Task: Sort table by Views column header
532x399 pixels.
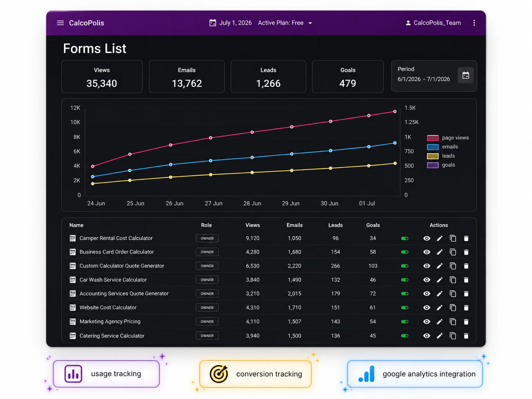Action: 253,225
